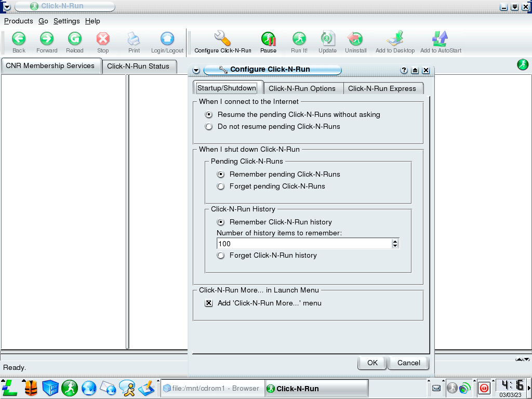Click the Click-N-Run taskbar entry
The image size is (532, 399).
(x=316, y=389)
